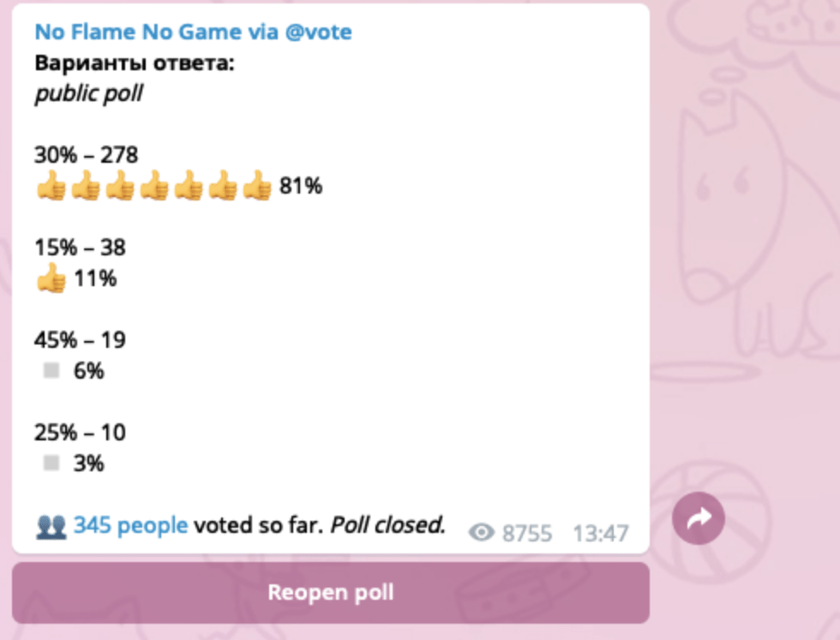The image size is (840, 640).
Task: Click the single thumbs-up beside 11%
Action: tap(51, 278)
